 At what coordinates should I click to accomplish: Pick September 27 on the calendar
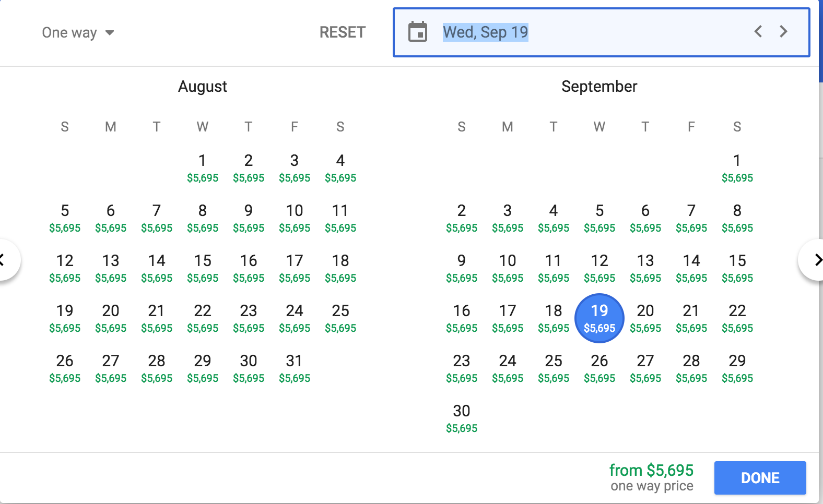click(x=645, y=368)
